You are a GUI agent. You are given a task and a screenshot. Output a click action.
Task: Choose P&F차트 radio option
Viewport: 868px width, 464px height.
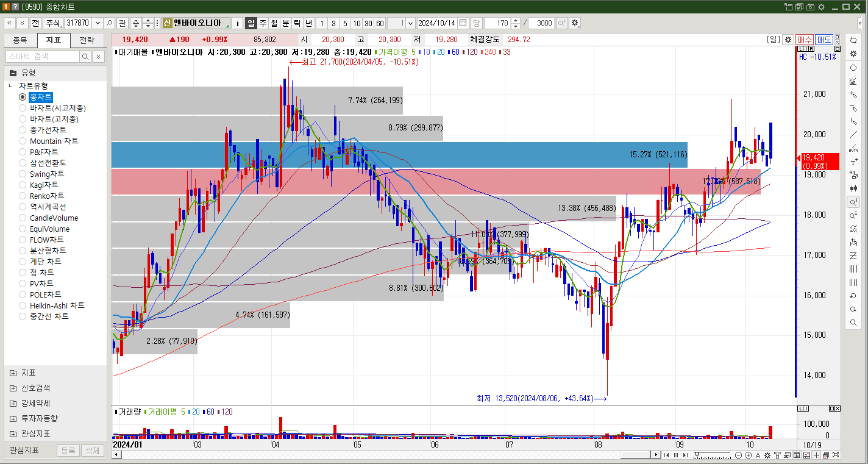coord(23,152)
